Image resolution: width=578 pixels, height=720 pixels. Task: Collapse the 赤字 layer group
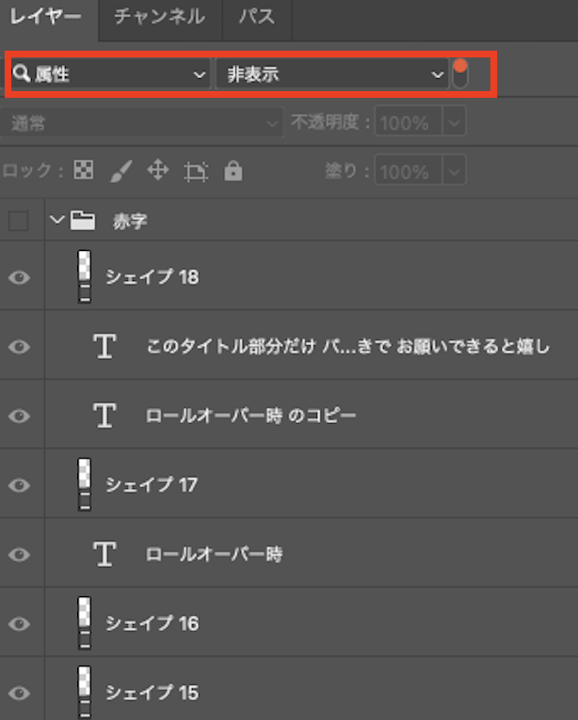(57, 220)
